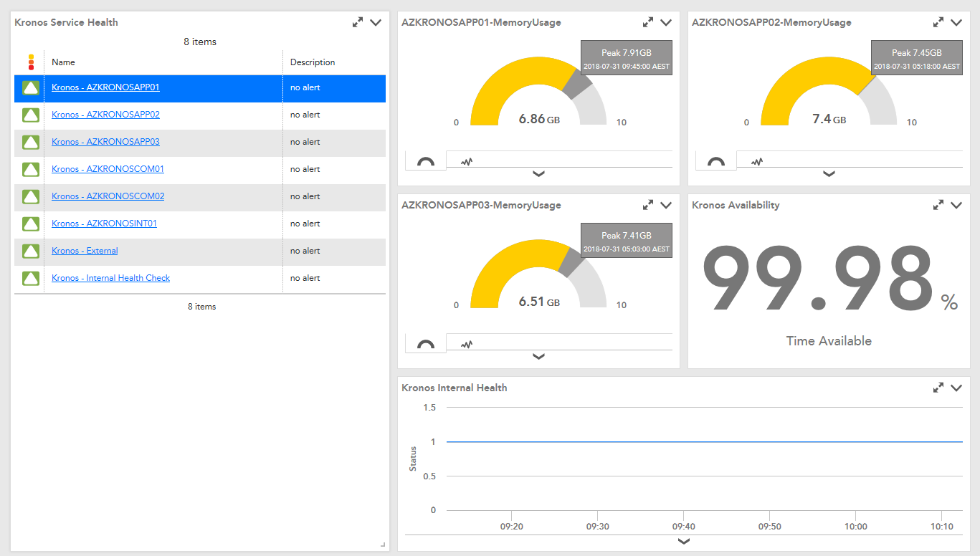Click the blue status line in Kronos Internal Health

click(x=705, y=442)
